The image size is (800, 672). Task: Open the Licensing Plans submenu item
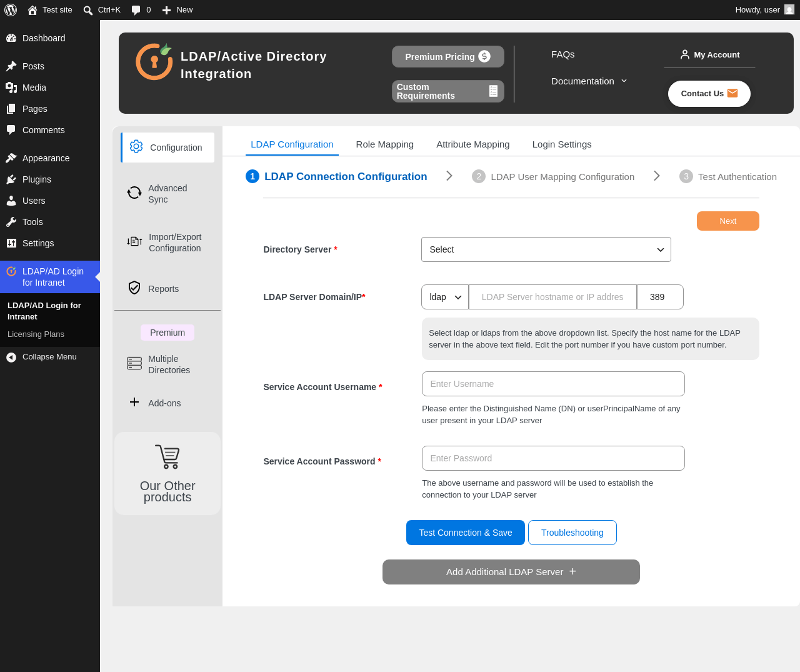(36, 334)
